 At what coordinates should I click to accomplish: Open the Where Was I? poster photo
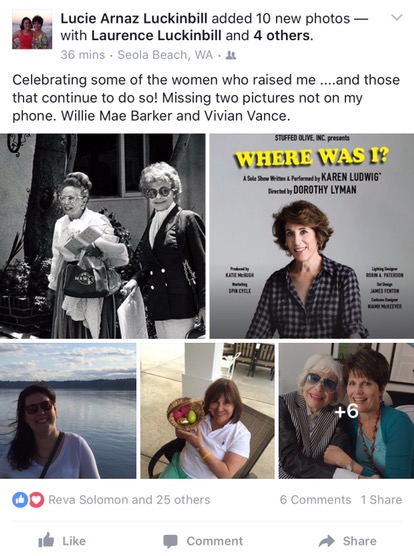tap(312, 236)
